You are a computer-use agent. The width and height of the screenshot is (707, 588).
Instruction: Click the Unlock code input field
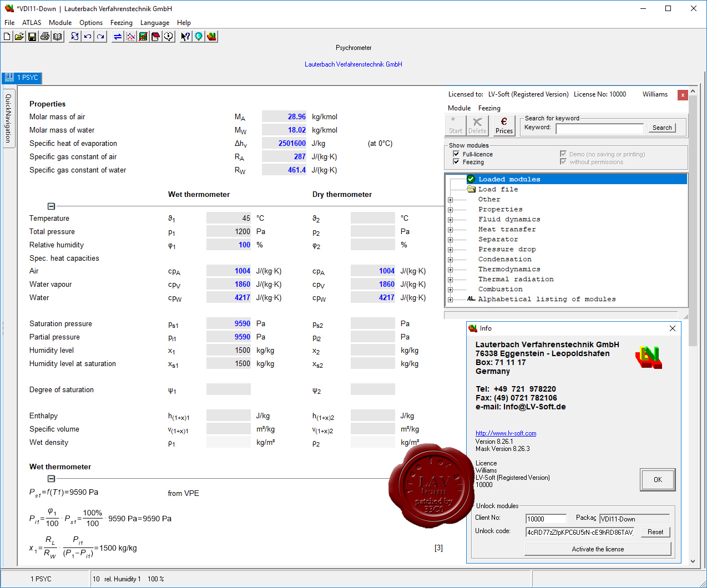580,532
